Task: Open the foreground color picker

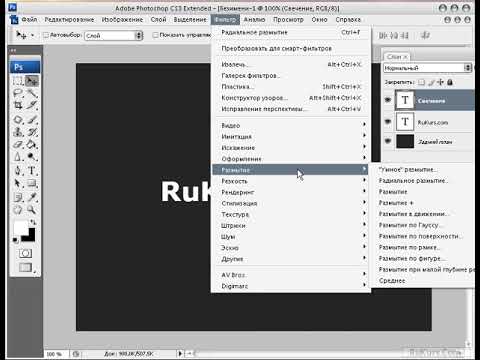Action: click(21, 228)
